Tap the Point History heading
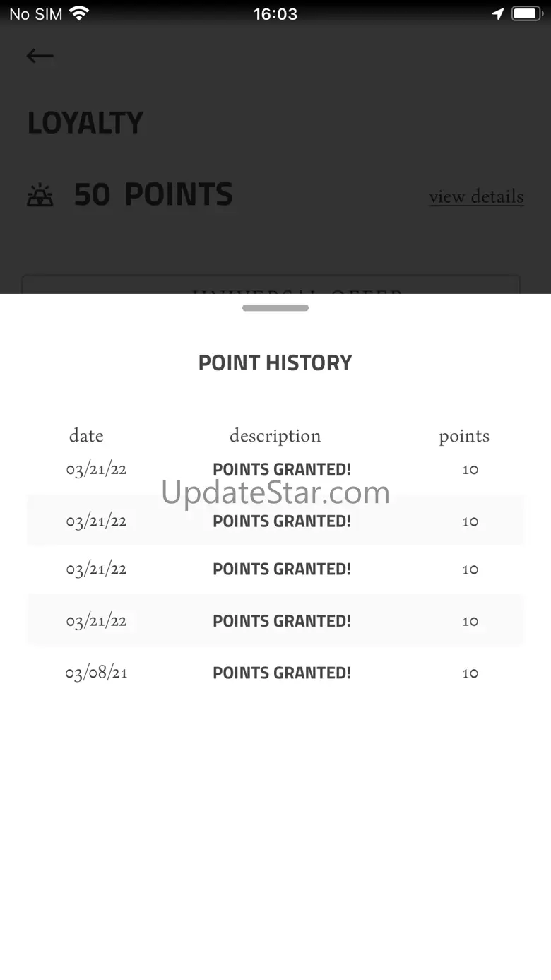551x980 pixels. point(275,362)
